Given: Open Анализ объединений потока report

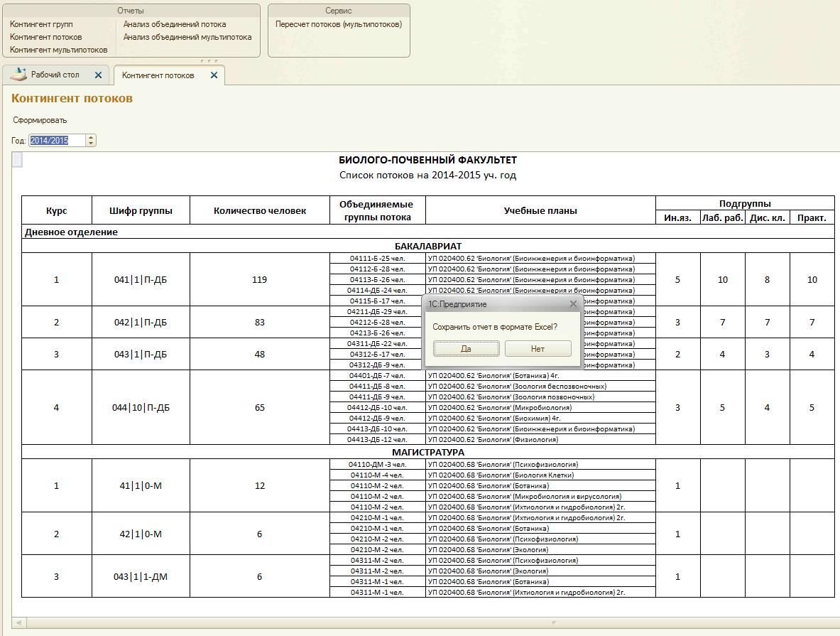Looking at the screenshot, I should click(x=175, y=24).
